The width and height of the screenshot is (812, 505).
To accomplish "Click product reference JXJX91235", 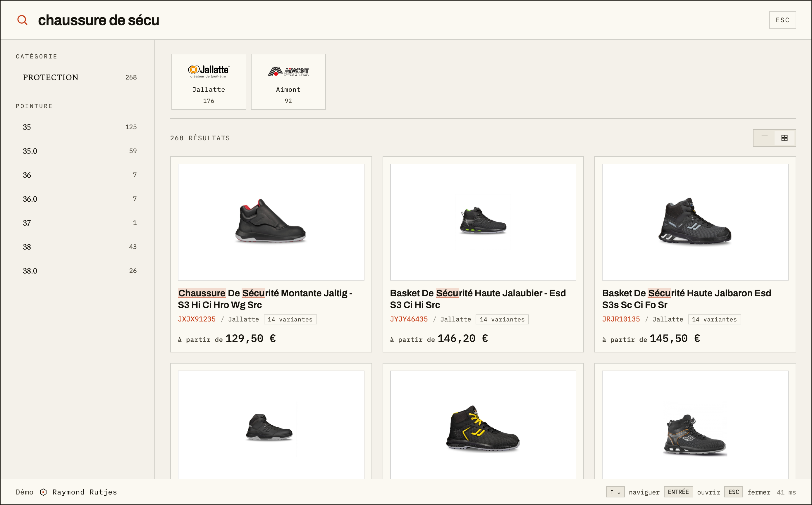I will point(197,319).
